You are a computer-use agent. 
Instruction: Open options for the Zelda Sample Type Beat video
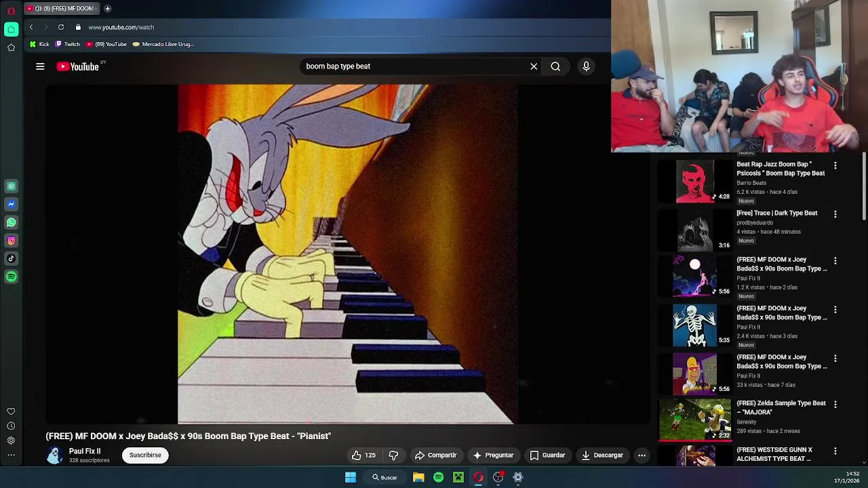(x=835, y=405)
